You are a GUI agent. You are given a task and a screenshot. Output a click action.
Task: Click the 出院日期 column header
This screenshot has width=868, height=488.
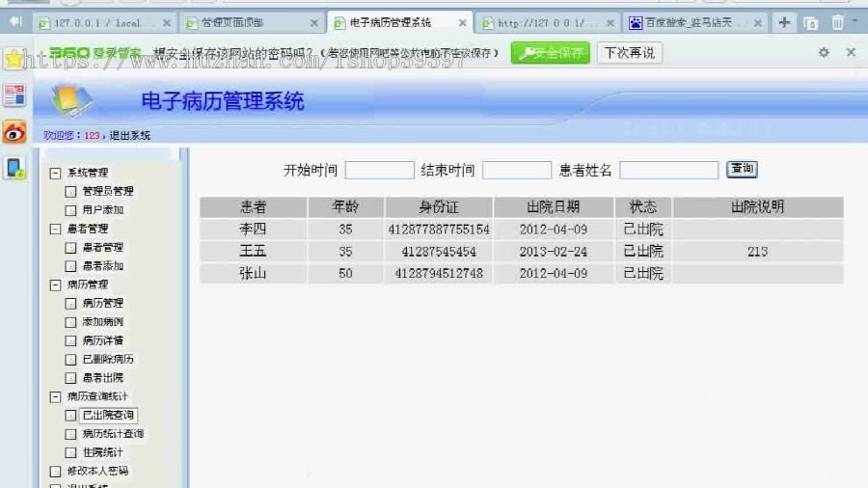[554, 207]
